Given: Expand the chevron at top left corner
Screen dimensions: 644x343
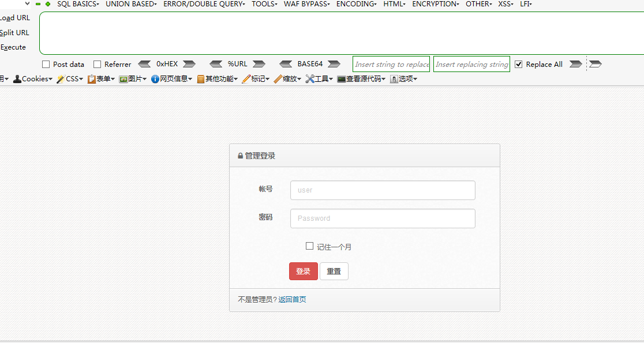Looking at the screenshot, I should 27,3.
